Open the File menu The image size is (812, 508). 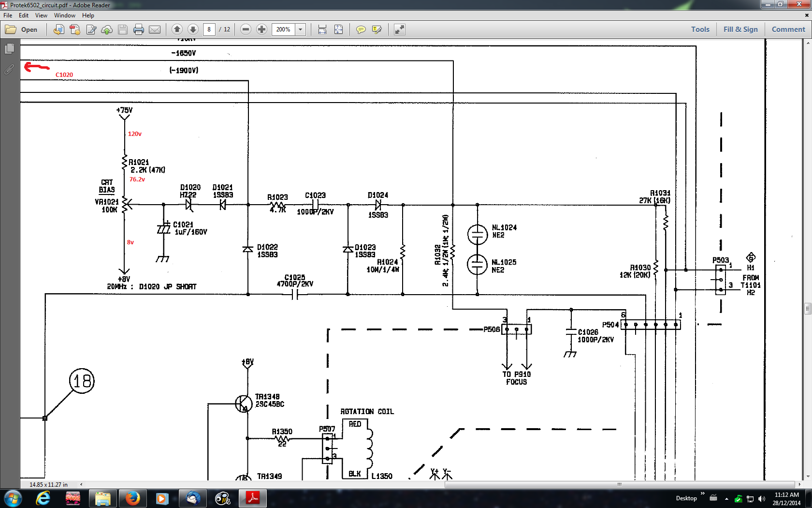tap(8, 15)
